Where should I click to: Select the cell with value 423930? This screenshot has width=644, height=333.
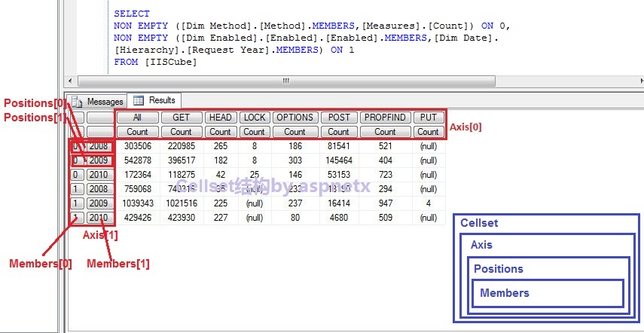(181, 218)
